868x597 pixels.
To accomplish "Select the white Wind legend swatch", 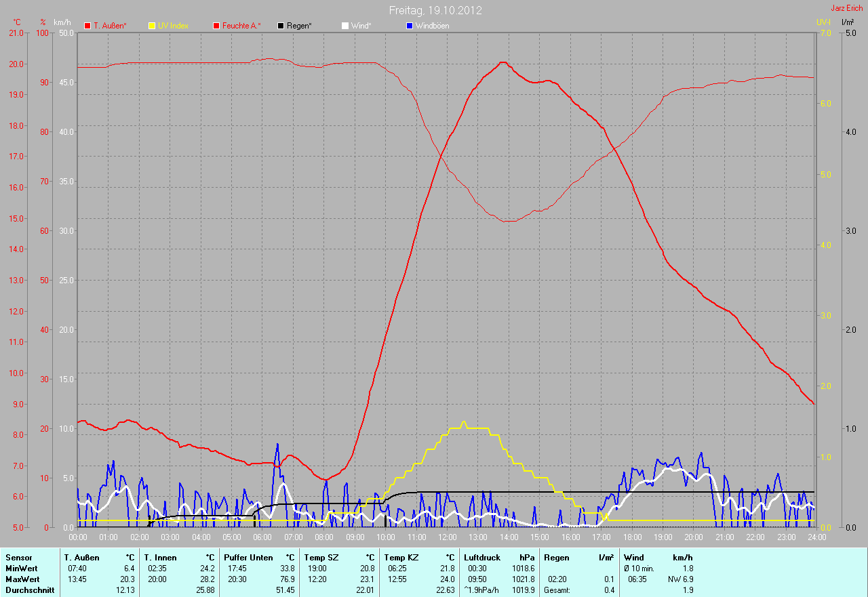I will [344, 26].
